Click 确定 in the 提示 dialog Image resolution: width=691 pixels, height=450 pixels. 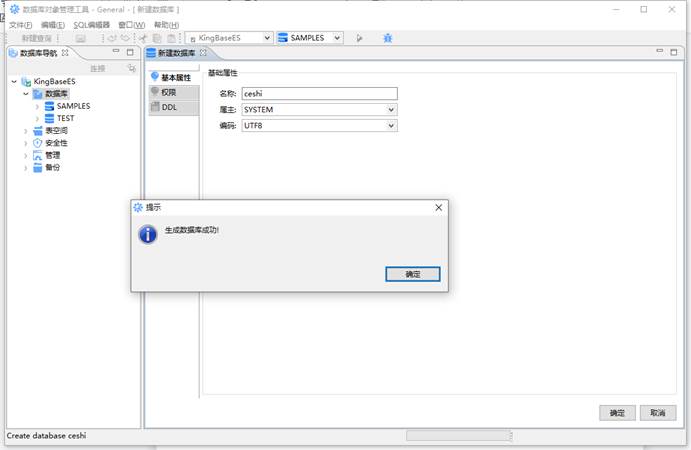pos(412,274)
